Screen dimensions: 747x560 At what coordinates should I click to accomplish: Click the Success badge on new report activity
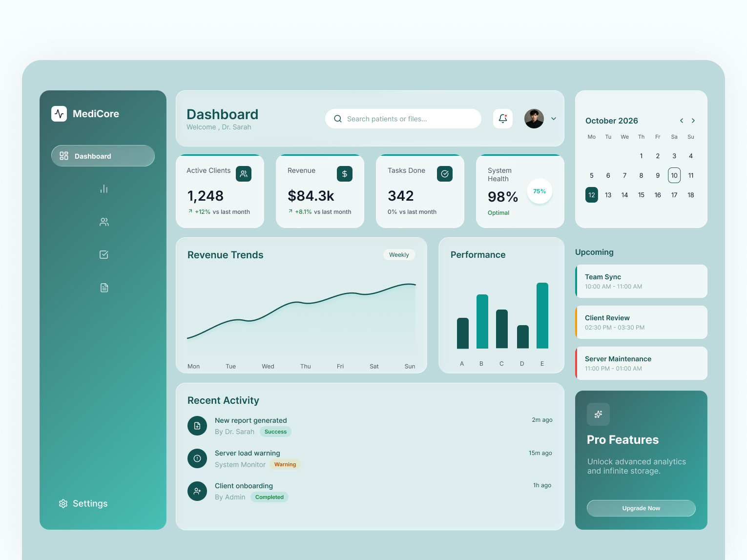(275, 432)
